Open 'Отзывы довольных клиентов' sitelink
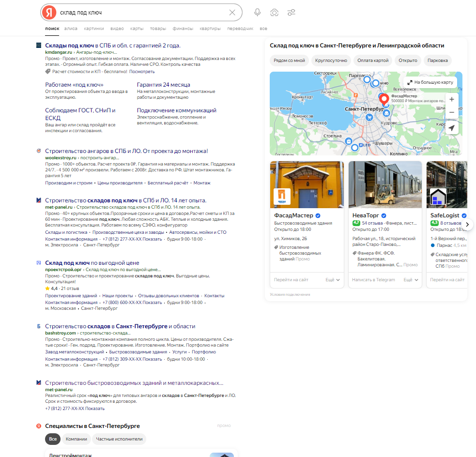The image size is (476, 457). (169, 296)
